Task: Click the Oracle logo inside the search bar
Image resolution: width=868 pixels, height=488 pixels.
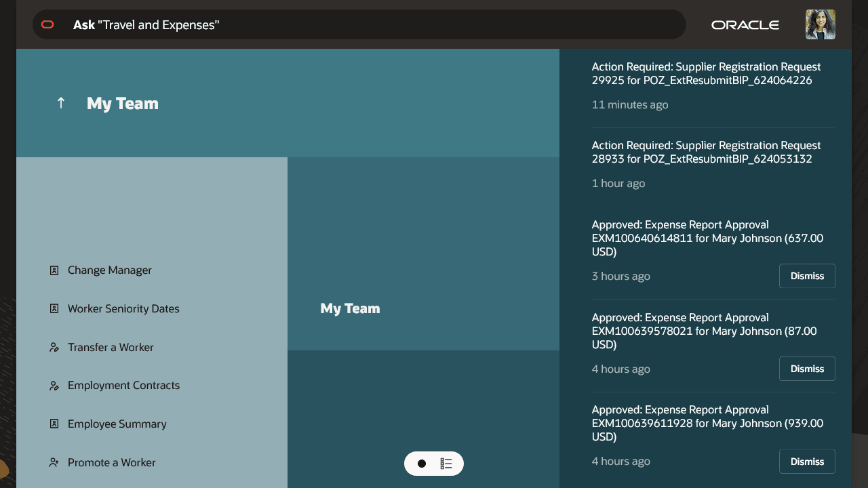Action: [47, 24]
